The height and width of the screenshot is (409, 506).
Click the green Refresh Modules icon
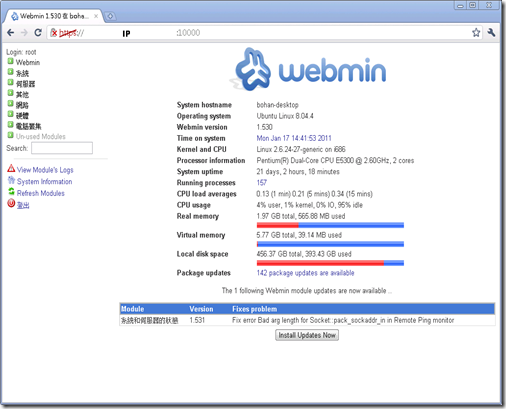pos(11,192)
